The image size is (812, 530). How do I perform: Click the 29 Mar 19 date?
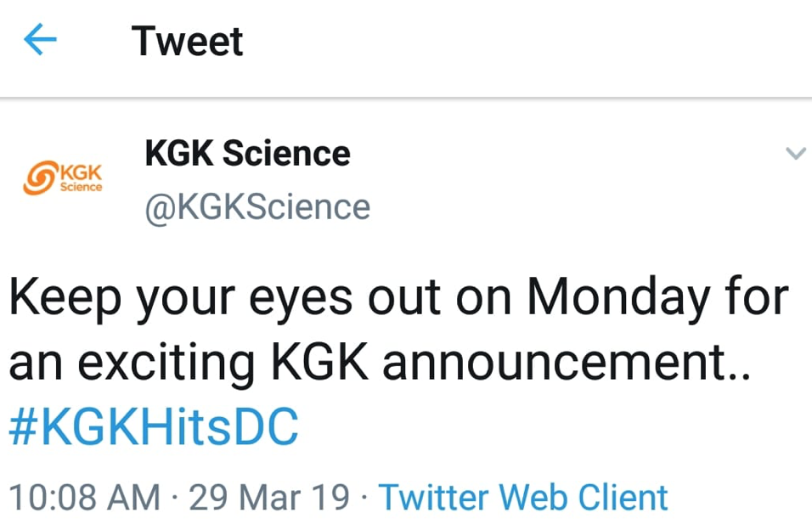point(269,497)
